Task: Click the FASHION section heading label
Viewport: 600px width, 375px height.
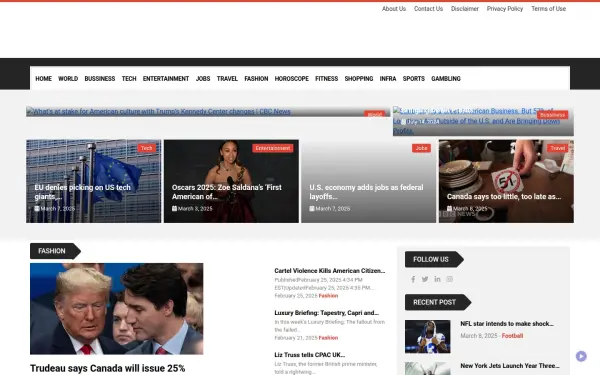Action: (x=55, y=251)
